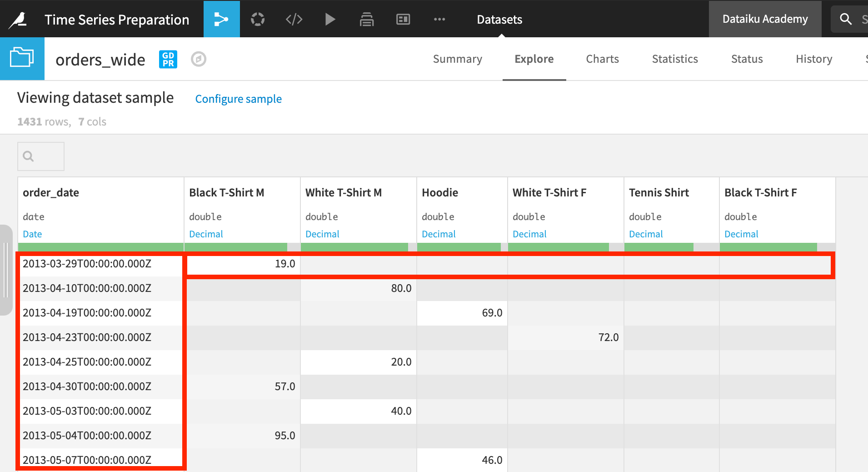Viewport: 868px width, 472px height.
Task: Click Decimal meaning under White T-Shirt F
Action: click(x=529, y=234)
